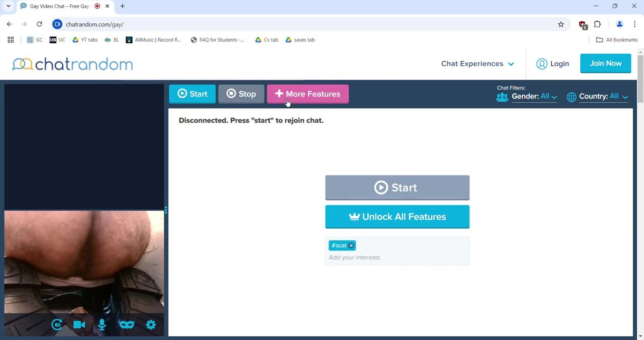
Task: Mute the microphone
Action: [102, 325]
